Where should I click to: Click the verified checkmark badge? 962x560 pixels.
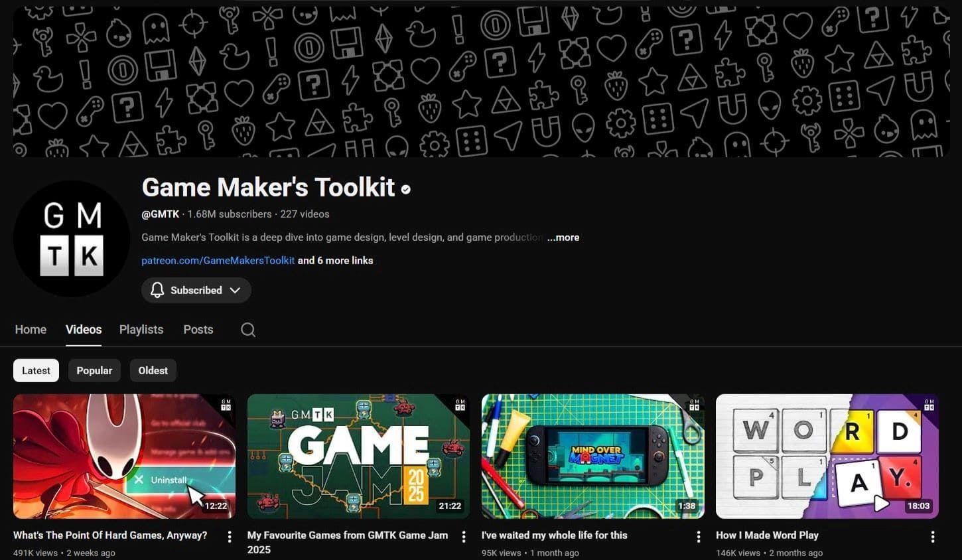(406, 189)
